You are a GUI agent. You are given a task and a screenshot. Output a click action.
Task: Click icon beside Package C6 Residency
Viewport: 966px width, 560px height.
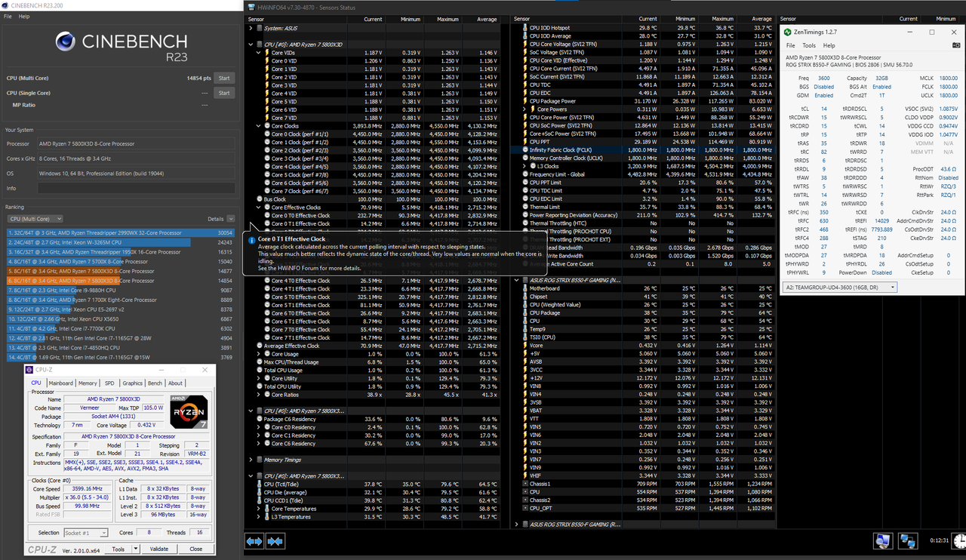point(259,419)
